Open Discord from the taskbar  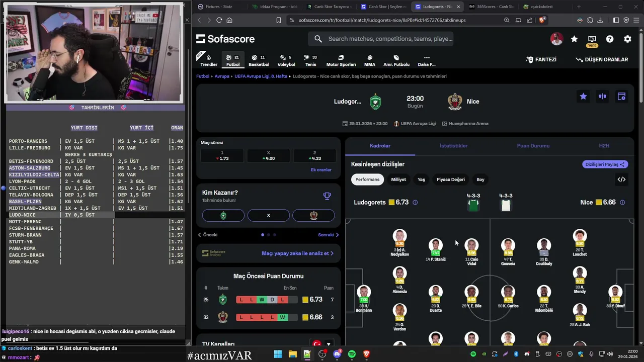click(337, 354)
